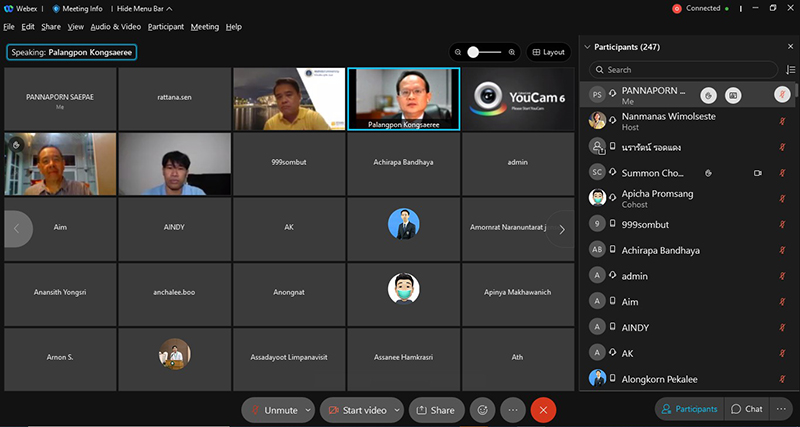Click the zoom out magnifier icon
The height and width of the screenshot is (427, 800).
tap(458, 52)
